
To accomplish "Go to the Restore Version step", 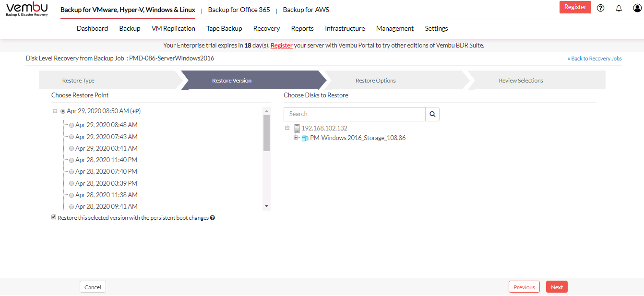I will point(253,81).
